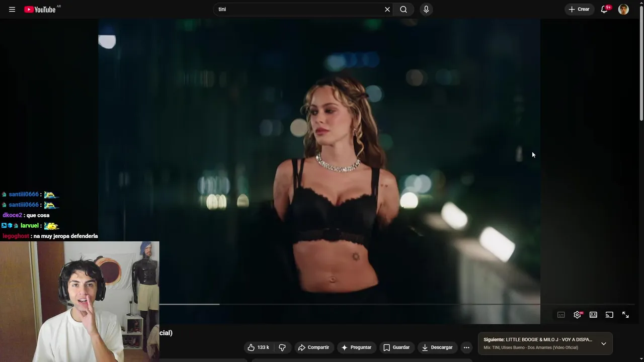
Task: Open notifications bell
Action: point(605,10)
